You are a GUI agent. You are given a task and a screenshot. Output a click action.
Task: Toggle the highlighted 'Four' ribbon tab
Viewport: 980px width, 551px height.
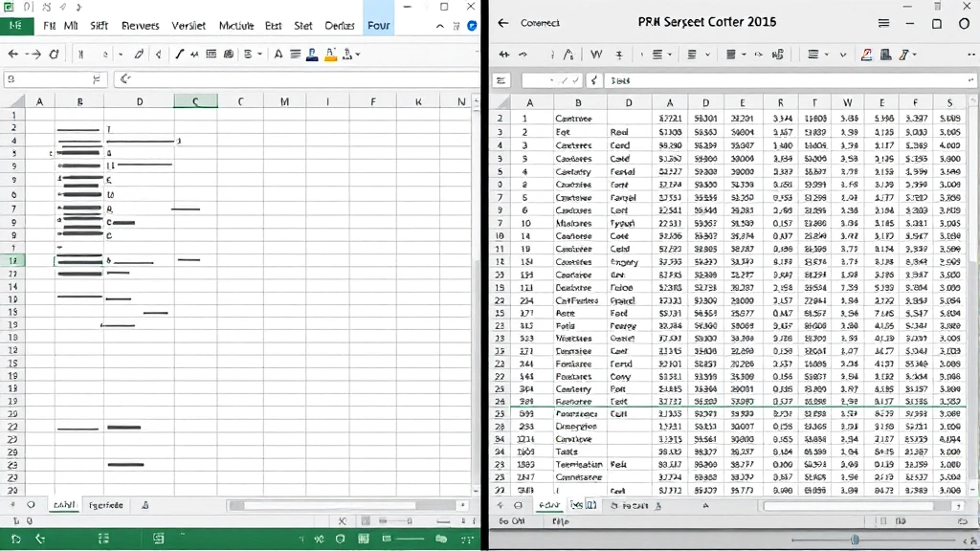coord(378,26)
